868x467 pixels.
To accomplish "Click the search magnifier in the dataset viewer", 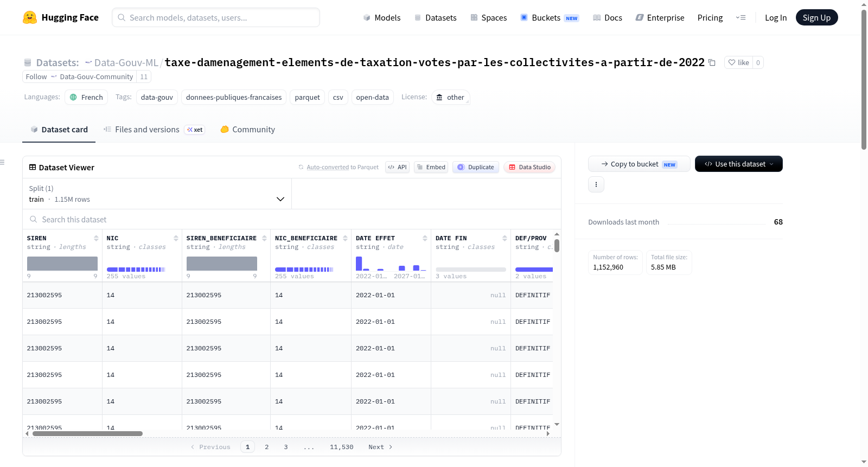I will [34, 219].
